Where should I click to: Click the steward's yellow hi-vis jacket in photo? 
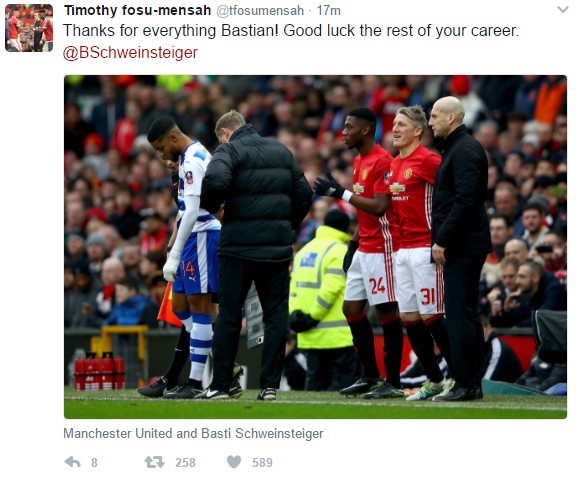pos(321,287)
